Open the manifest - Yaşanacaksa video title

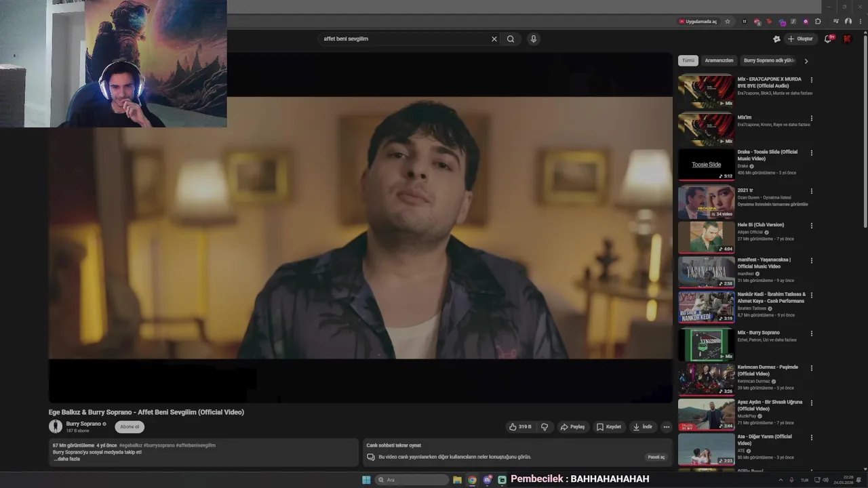pyautogui.click(x=764, y=263)
